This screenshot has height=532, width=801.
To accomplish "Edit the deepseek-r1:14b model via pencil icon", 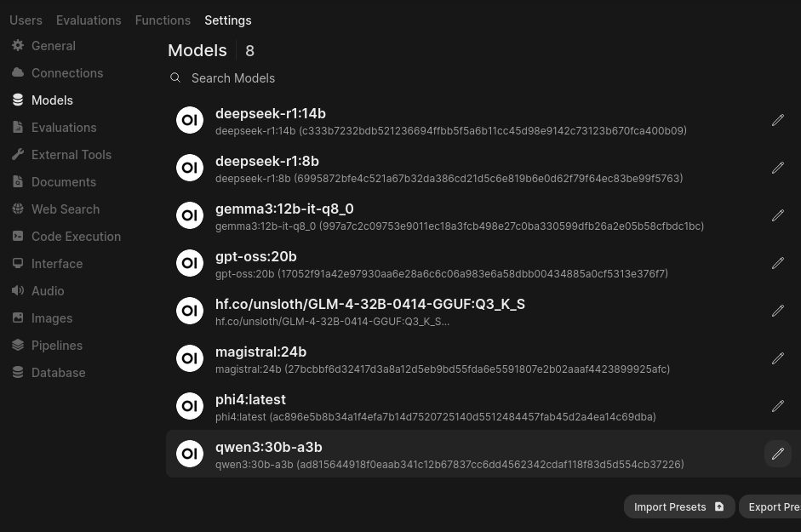I will tap(777, 120).
